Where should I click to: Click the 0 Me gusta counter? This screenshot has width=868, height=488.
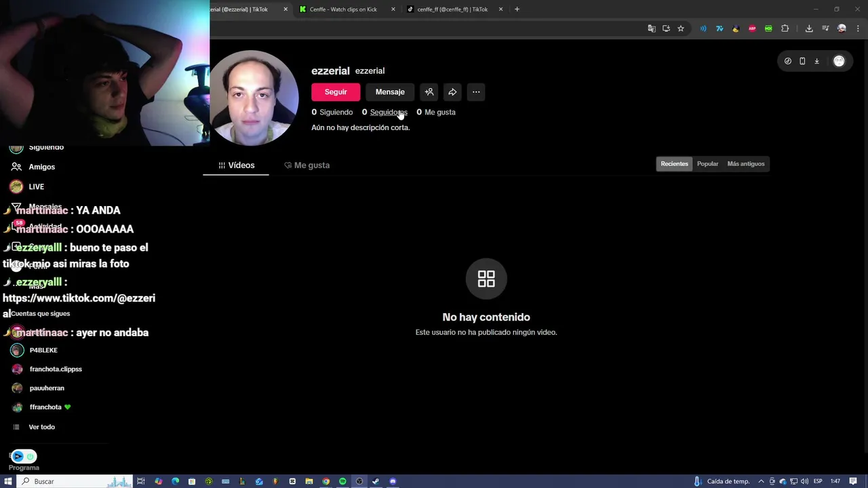coord(436,113)
